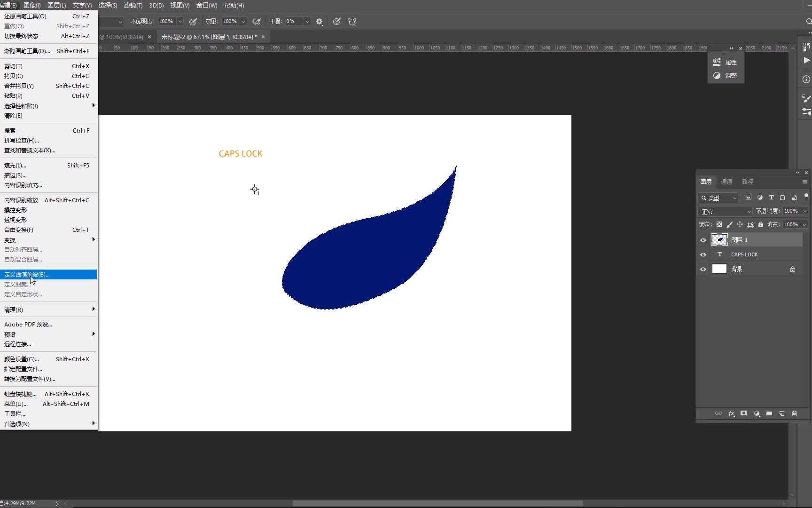Open the info panel icon

[x=806, y=79]
